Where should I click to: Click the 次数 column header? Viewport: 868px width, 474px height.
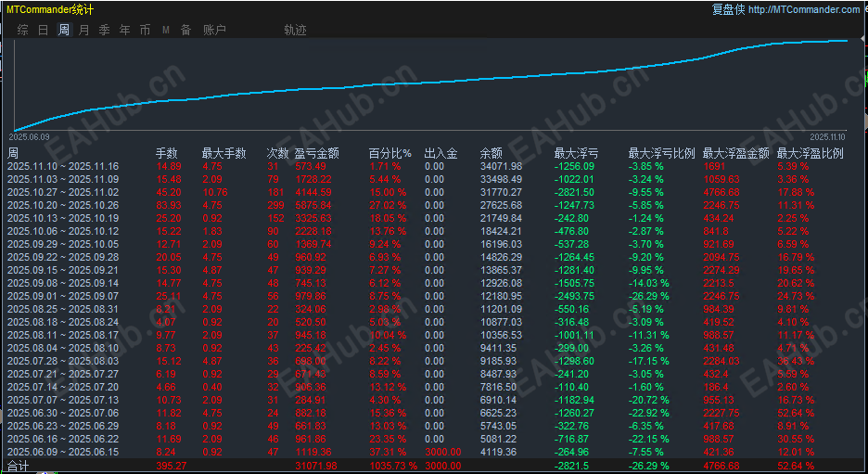tap(278, 153)
